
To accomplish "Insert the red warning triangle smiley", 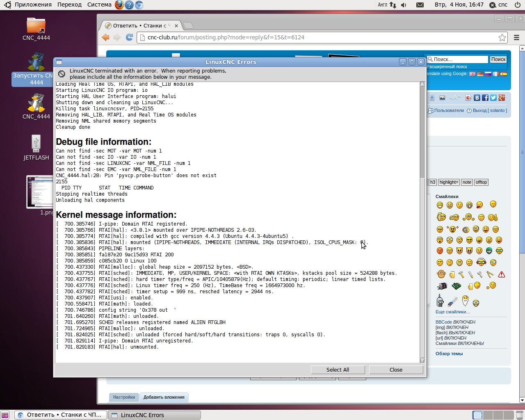I will click(x=502, y=274).
